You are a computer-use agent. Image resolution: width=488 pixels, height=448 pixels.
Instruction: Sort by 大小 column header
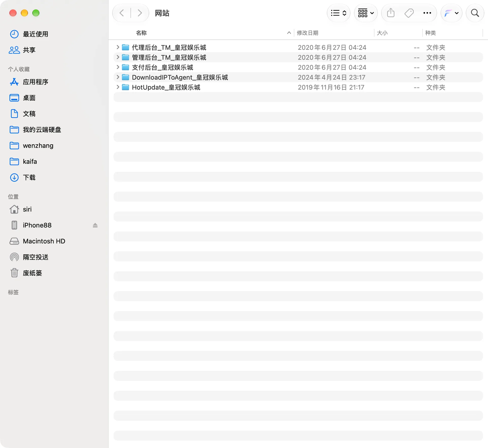pos(382,33)
